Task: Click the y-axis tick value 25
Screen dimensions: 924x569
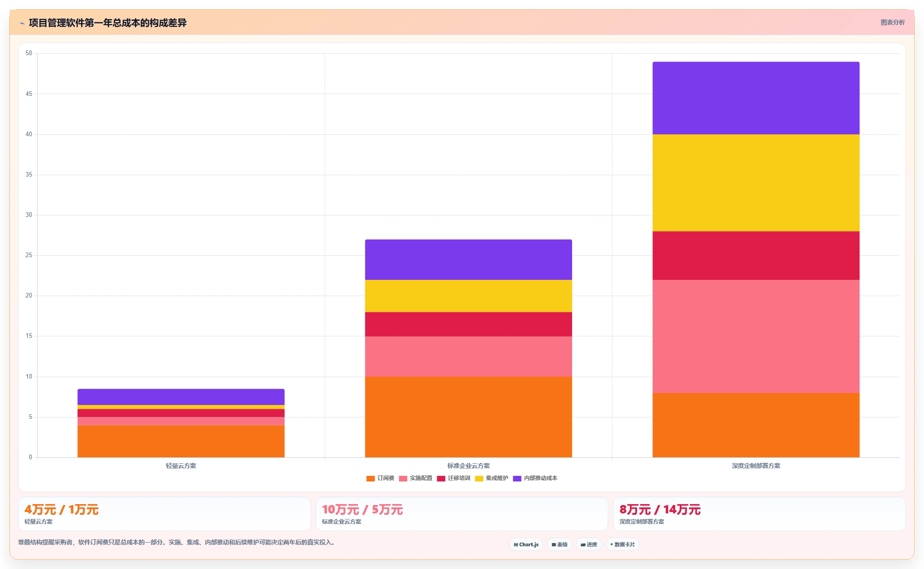Action: tap(29, 255)
